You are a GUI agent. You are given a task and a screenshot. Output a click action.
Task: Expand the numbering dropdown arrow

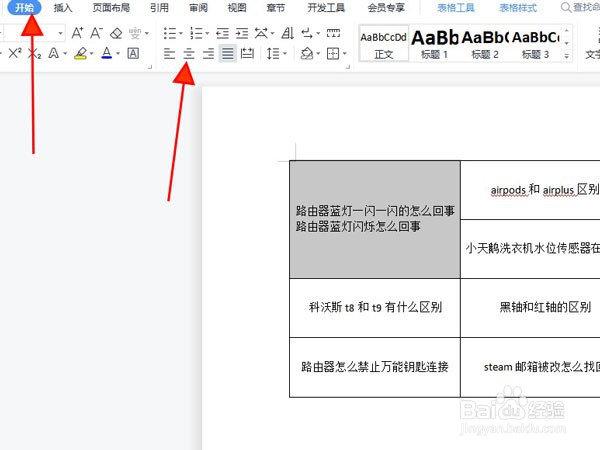coord(207,34)
